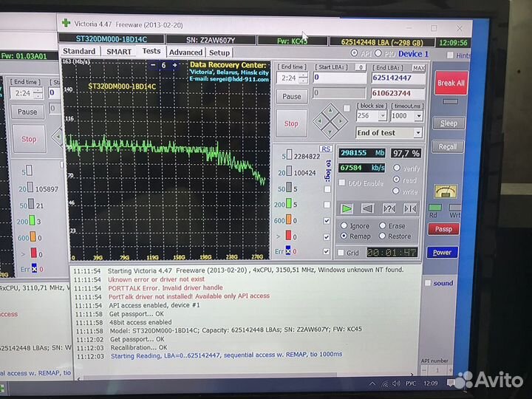Image resolution: width=532 pixels, height=399 pixels.
Task: Enable the DDD Enable checkbox
Action: pos(342,183)
